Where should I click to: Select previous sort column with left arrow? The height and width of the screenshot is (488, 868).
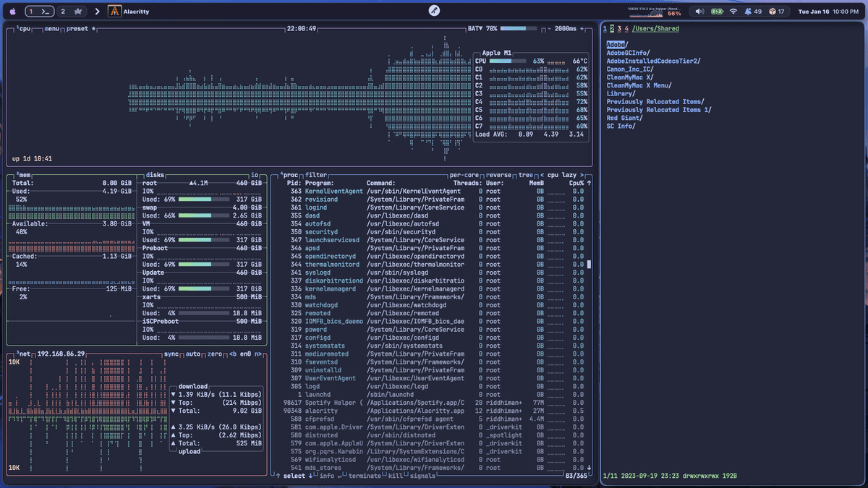tap(542, 175)
